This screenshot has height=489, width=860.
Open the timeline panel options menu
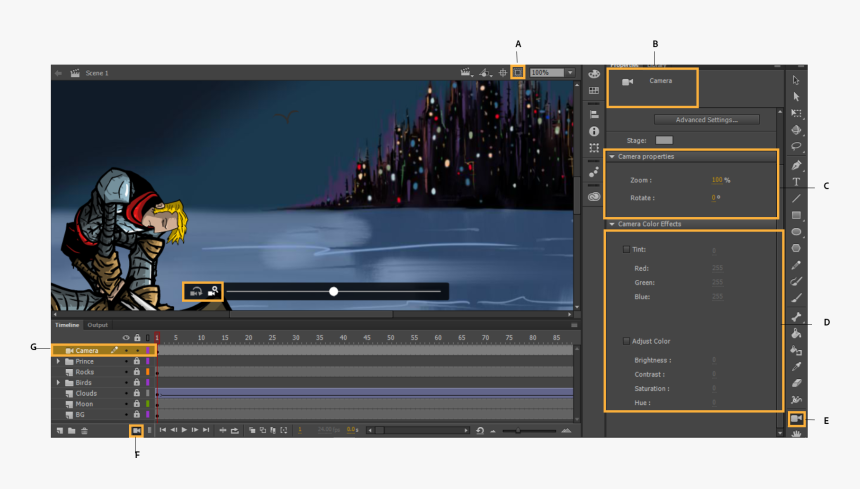pyautogui.click(x=574, y=325)
